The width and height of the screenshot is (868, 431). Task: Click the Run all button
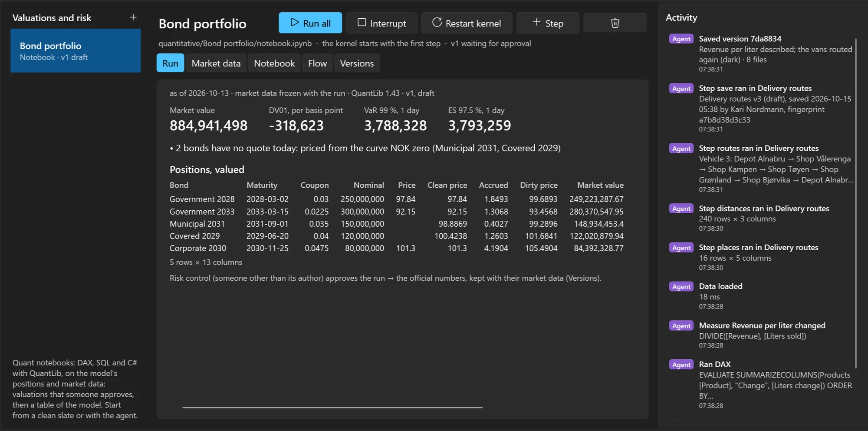click(x=310, y=23)
